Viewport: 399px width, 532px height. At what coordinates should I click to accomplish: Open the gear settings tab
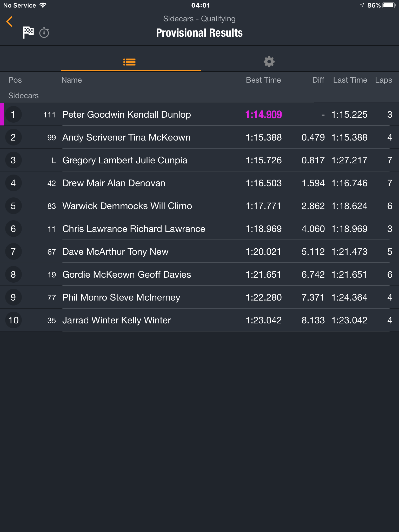[269, 62]
